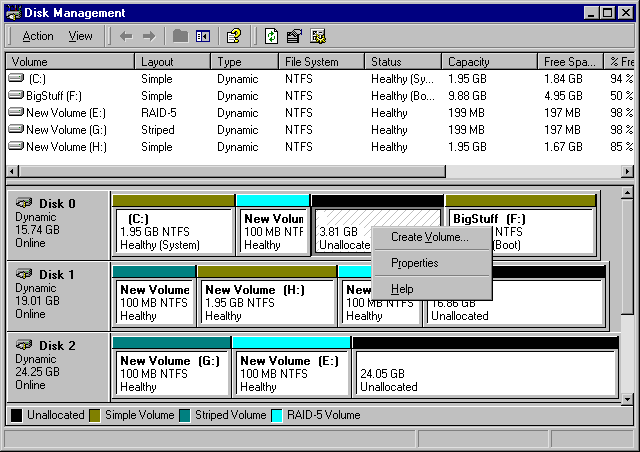The image size is (640, 452).
Task: Select New Volume (H:) partition on Disk 1
Action: (x=266, y=302)
